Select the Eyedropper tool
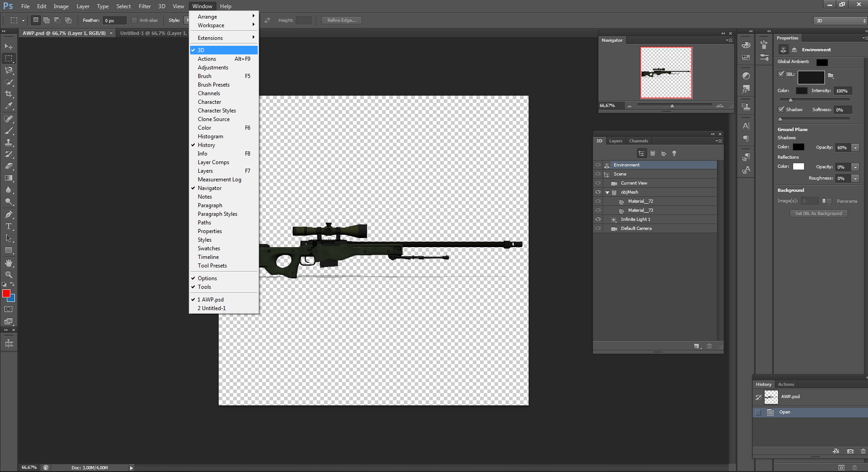The height and width of the screenshot is (472, 868). (x=9, y=106)
